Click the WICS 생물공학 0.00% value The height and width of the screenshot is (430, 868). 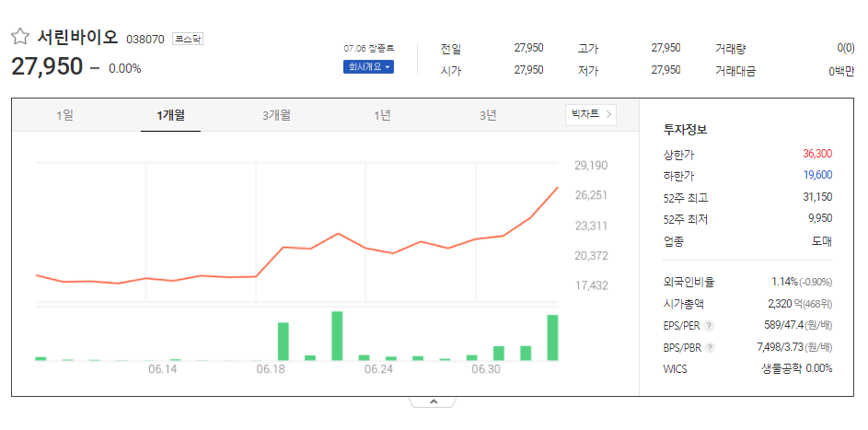click(x=797, y=368)
